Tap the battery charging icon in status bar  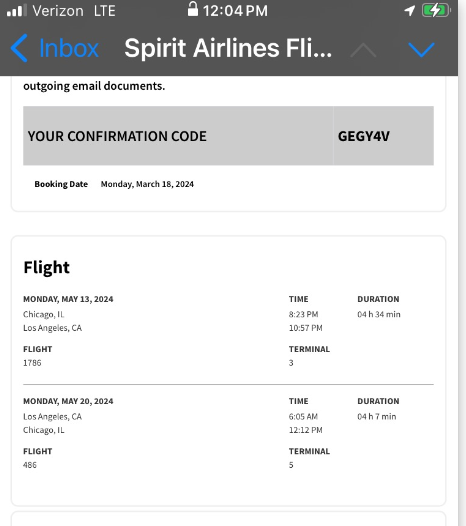(x=436, y=10)
